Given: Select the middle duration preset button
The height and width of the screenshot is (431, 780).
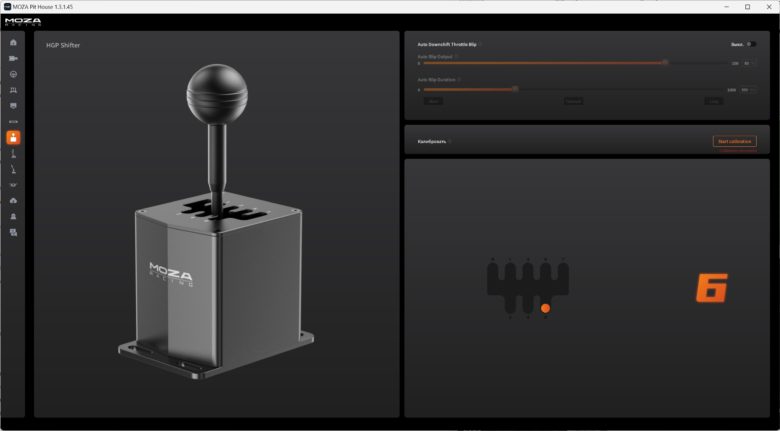Looking at the screenshot, I should point(574,101).
